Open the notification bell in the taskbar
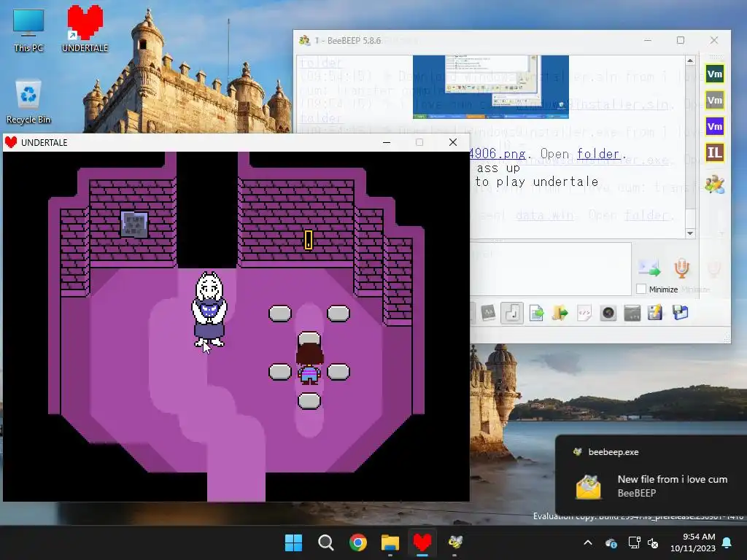 click(727, 542)
